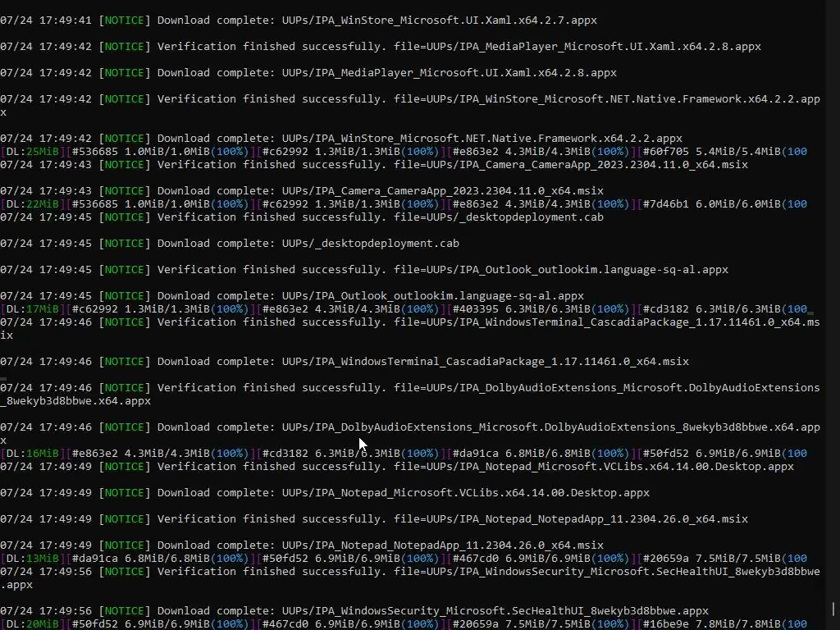Select the #16be9e 7.8MiB/7.8MiB progress entry
Image resolution: width=840 pixels, height=630 pixels.
(x=722, y=624)
